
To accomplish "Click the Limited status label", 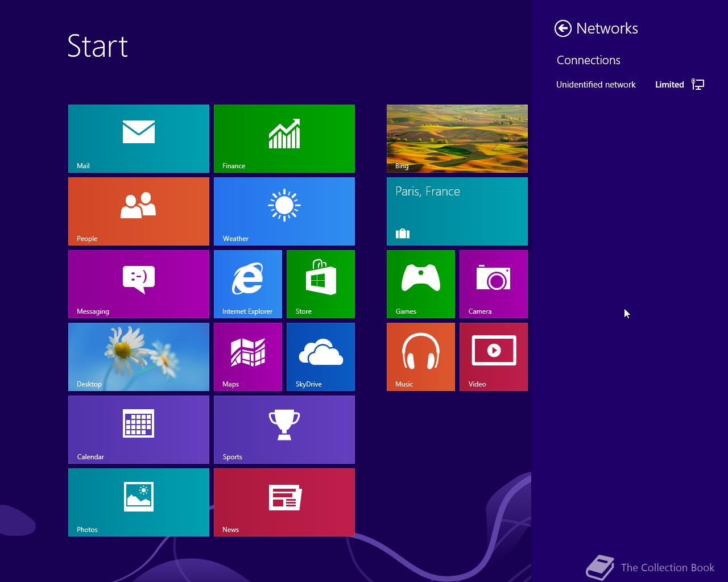I will [x=669, y=85].
